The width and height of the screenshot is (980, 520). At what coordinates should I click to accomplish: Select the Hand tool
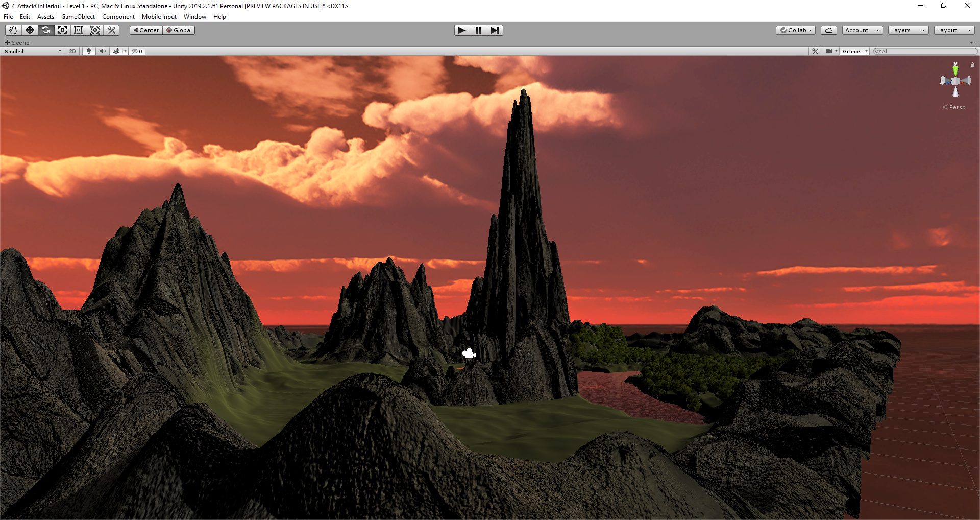pos(13,30)
